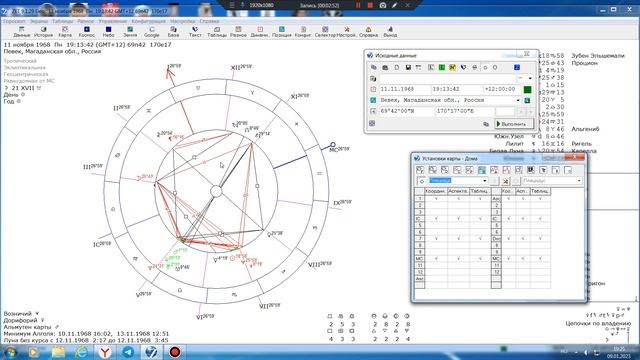The width and height of the screenshot is (640, 360).
Task: Toggle Таблиц. checkmark for IC row
Action: click(480, 219)
